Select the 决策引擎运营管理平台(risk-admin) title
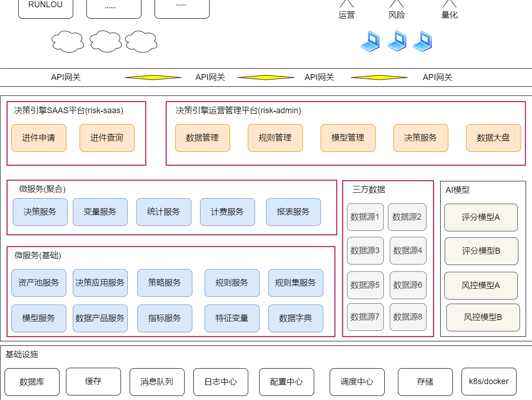This screenshot has width=532, height=400. point(238,110)
